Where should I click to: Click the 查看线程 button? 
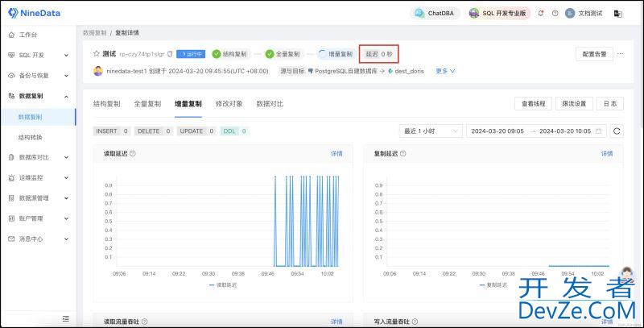[x=533, y=104]
